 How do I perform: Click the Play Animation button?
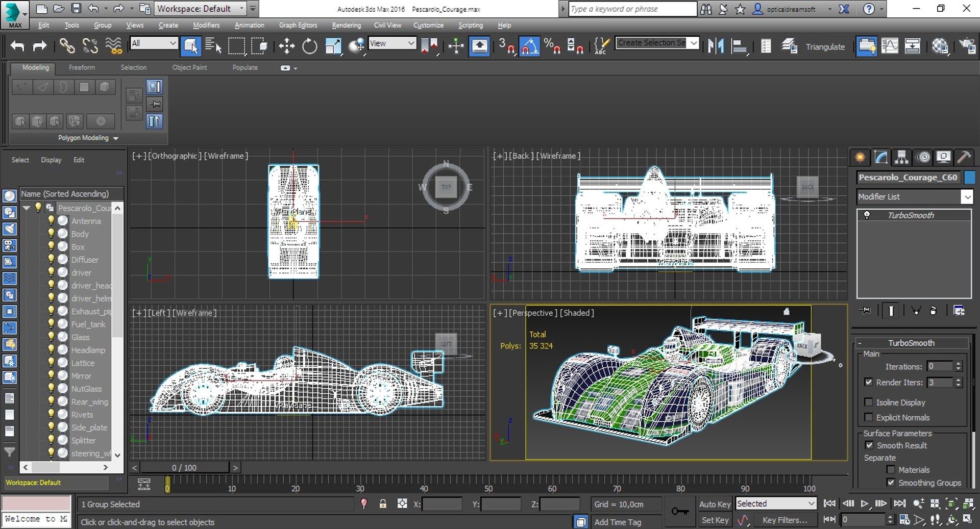click(x=864, y=504)
